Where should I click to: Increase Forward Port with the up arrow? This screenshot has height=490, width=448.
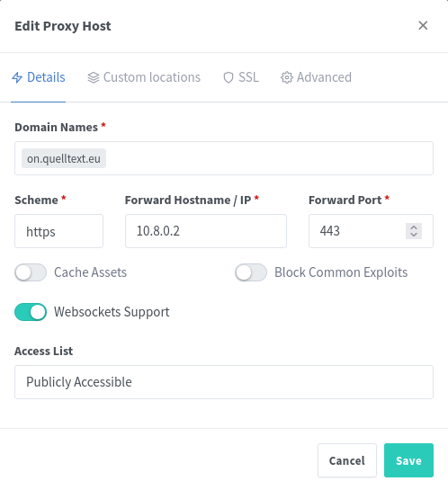tap(414, 227)
